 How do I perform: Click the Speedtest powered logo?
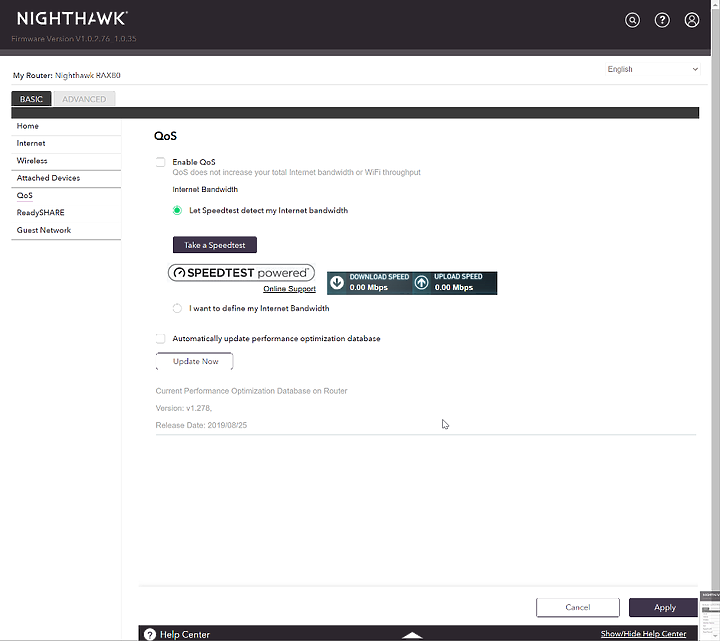coord(241,273)
